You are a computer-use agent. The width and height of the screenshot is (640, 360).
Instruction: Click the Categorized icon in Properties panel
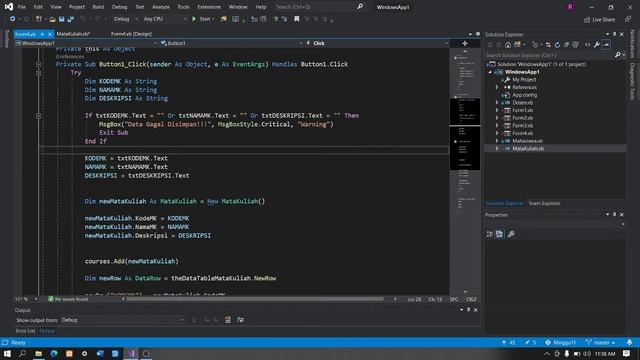point(489,234)
